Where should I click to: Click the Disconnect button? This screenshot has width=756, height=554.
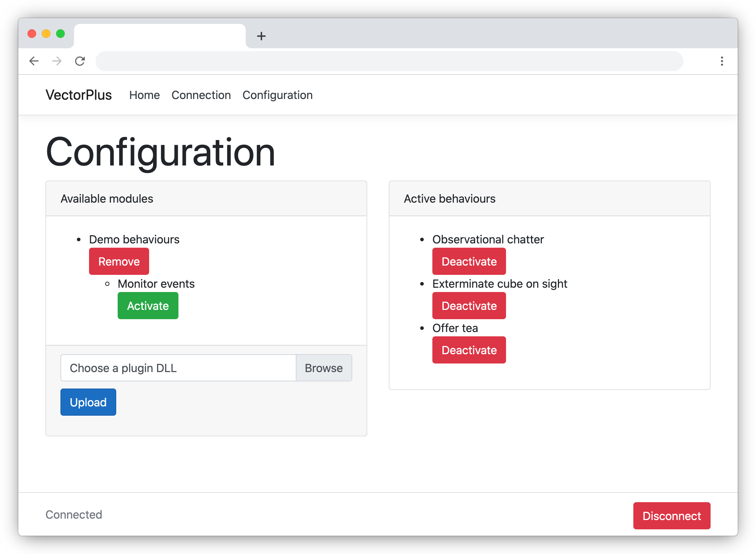pyautogui.click(x=672, y=516)
